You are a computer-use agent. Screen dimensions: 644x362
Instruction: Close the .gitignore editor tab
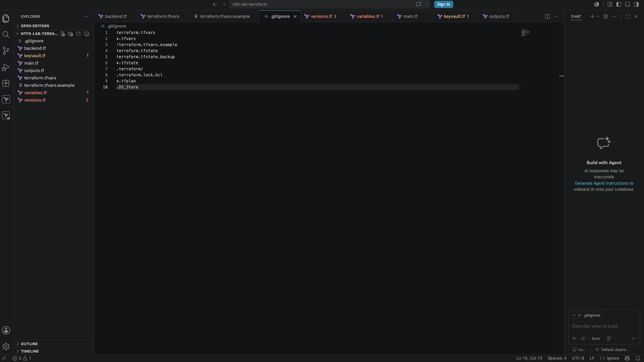[295, 16]
